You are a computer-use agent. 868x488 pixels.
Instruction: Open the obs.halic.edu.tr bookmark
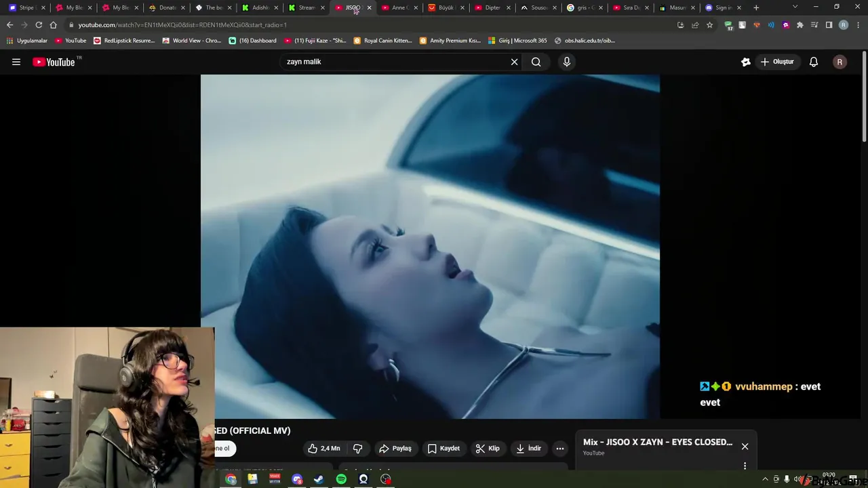[x=585, y=41]
